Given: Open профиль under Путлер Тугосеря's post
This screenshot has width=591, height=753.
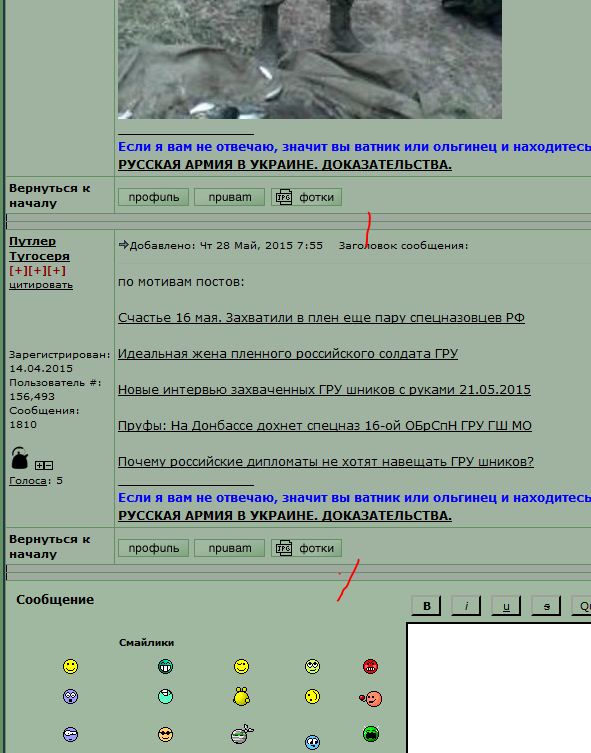Looking at the screenshot, I should coord(154,548).
